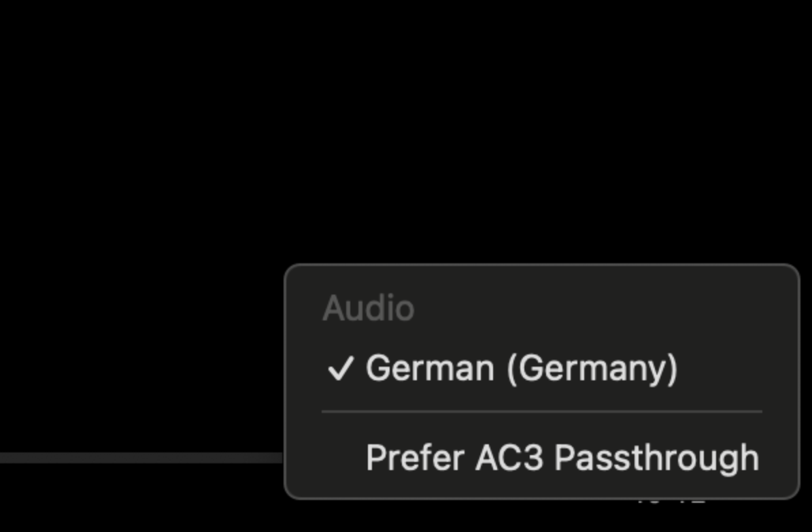
Task: Uncheck the German (Germany) audio language
Action: pos(521,369)
